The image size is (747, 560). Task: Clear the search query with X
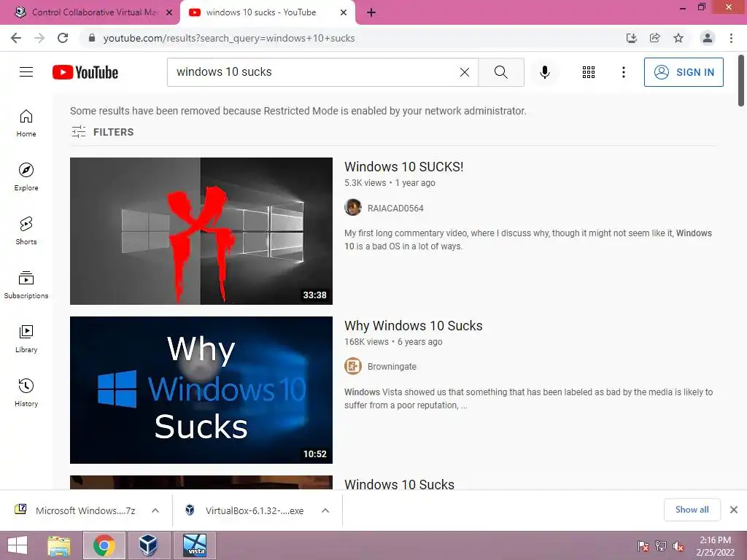465,72
